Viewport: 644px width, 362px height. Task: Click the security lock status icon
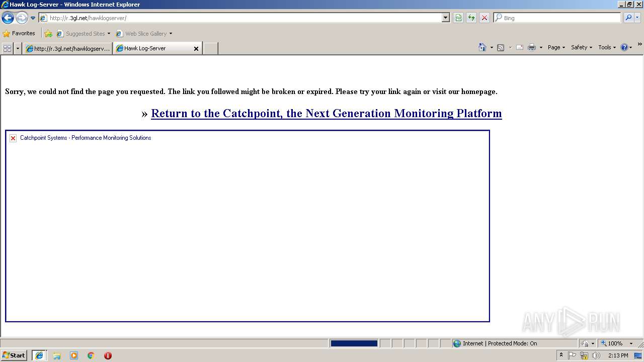[x=585, y=343]
